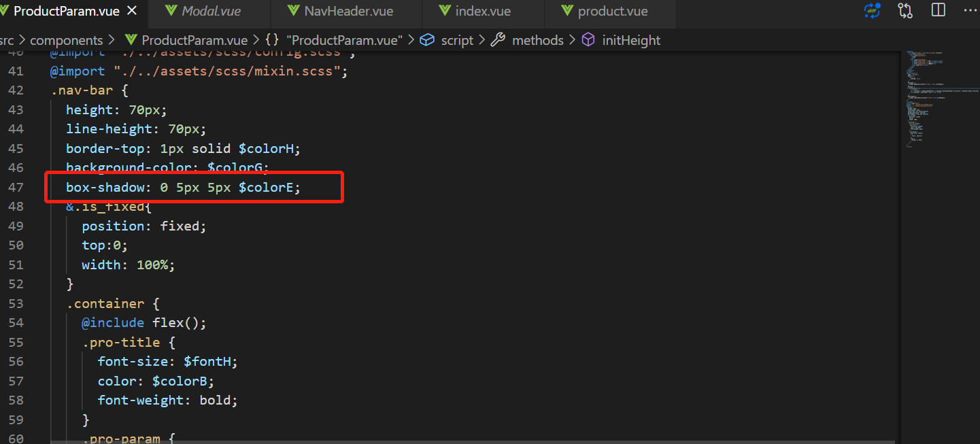Image resolution: width=980 pixels, height=444 pixels.
Task: Click the .pro-param selector line
Action: coord(129,438)
